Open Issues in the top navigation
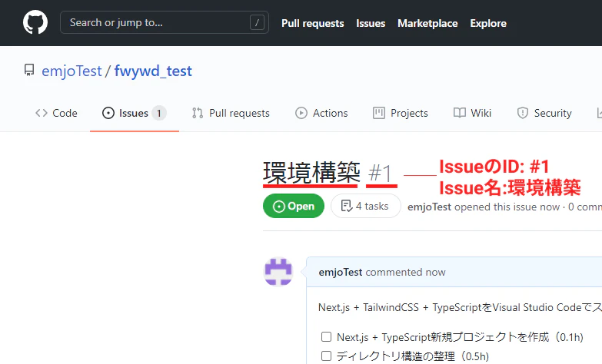This screenshot has width=602, height=364. [371, 23]
